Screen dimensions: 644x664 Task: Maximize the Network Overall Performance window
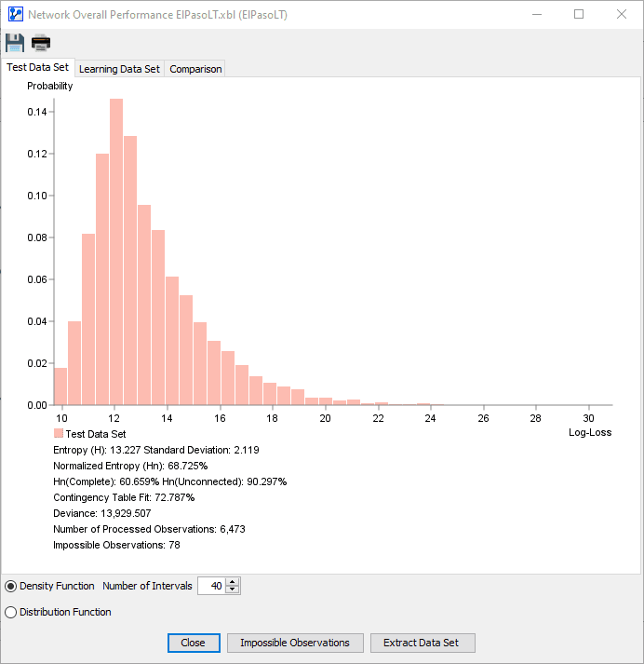(579, 14)
